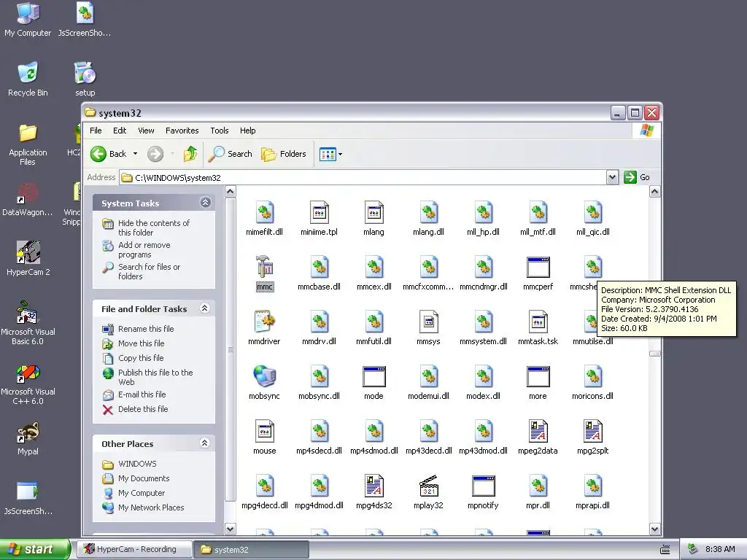Select the mpg2splt file
Screen dimensions: 747x560
point(592,437)
